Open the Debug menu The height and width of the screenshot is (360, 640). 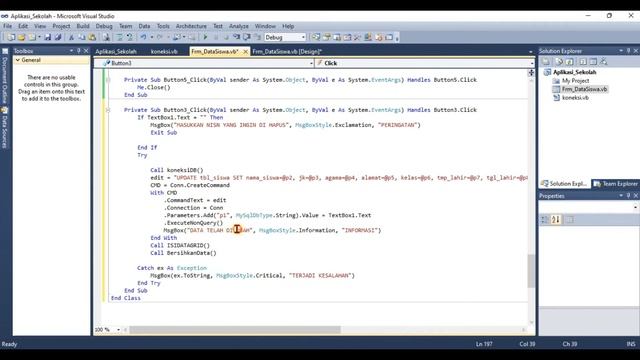(x=104, y=26)
